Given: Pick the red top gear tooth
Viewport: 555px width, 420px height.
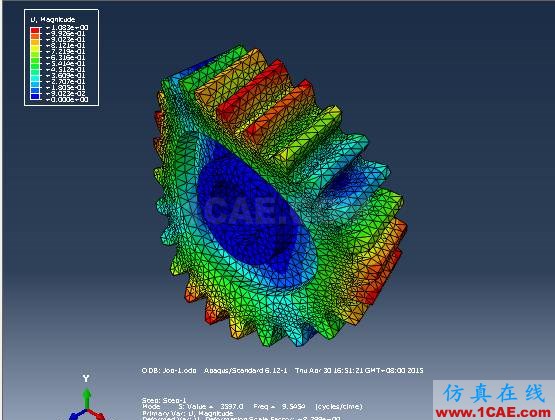Looking at the screenshot, I should pos(253,92).
